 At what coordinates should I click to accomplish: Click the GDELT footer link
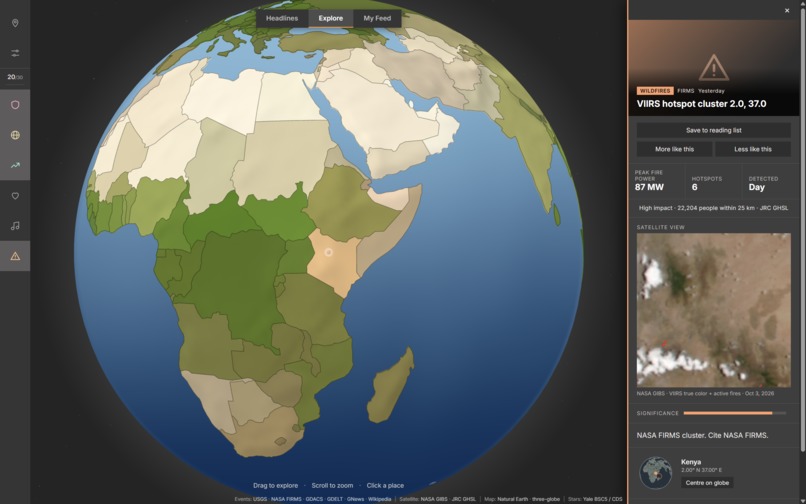tap(335, 499)
